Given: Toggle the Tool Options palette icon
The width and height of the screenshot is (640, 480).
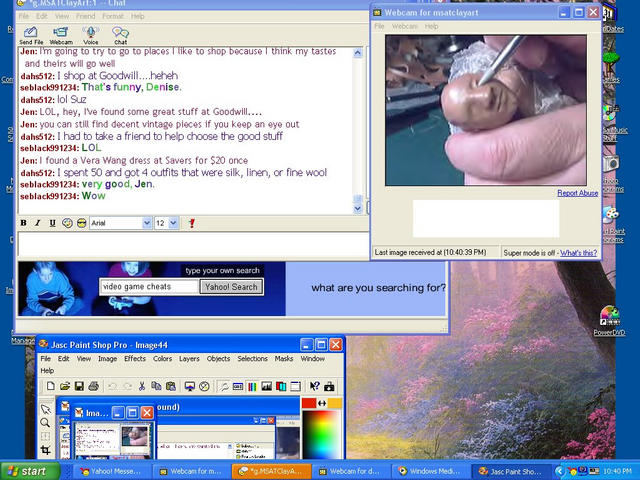Looking at the screenshot, I should (x=238, y=386).
